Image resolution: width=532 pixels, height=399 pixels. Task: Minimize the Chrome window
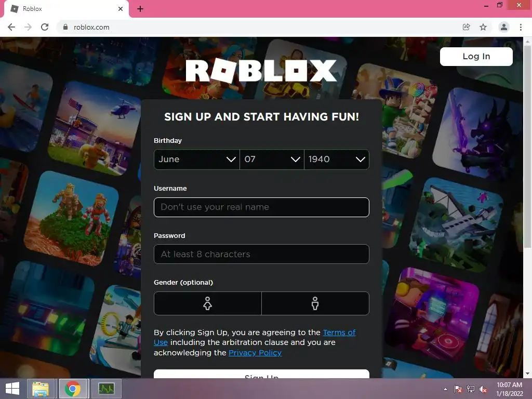[x=486, y=5]
